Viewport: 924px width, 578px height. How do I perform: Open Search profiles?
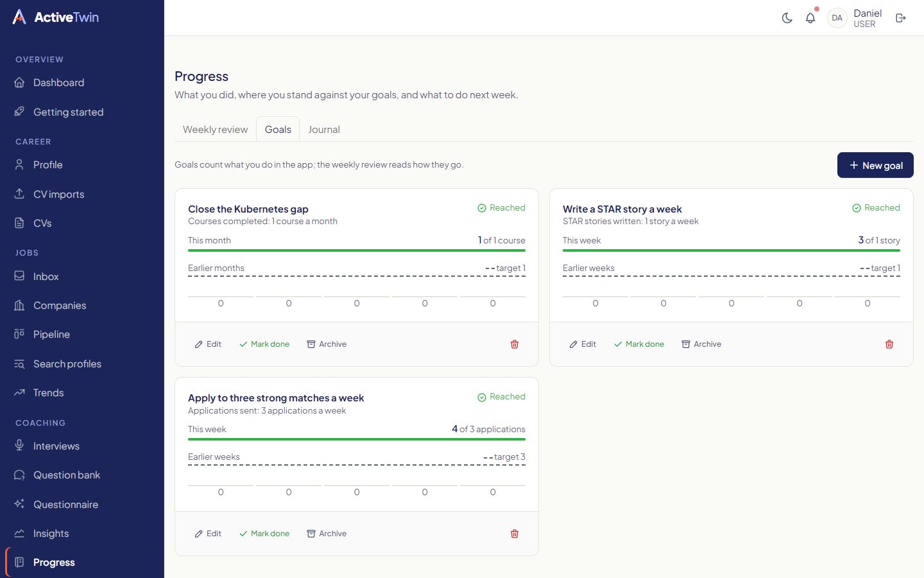pos(82,363)
